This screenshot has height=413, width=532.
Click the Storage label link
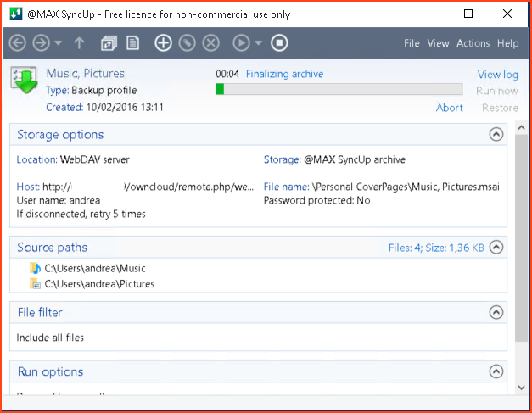tap(283, 159)
